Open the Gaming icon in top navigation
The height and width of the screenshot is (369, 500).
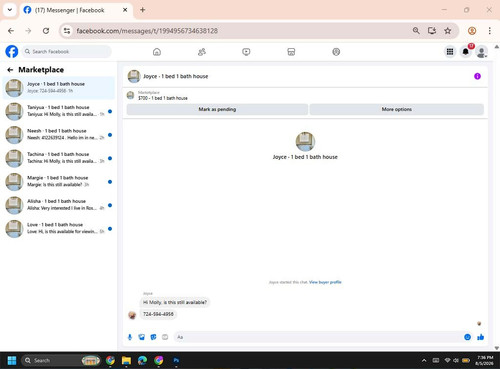coord(336,52)
